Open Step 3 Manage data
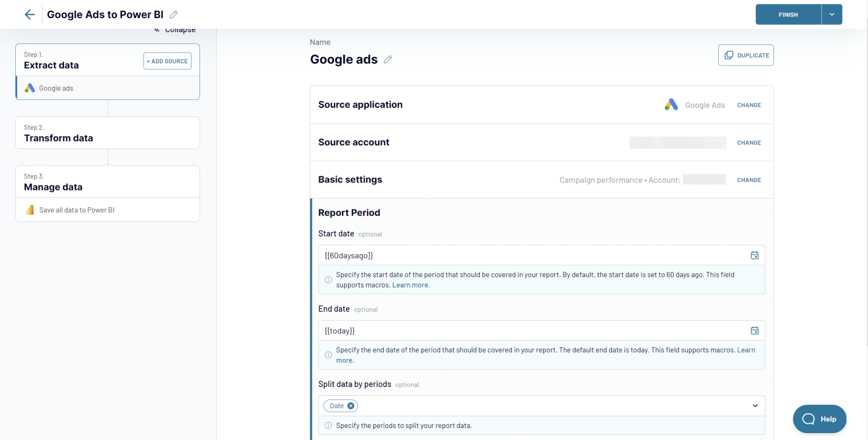Viewport: 868px width, 440px height. 107,181
